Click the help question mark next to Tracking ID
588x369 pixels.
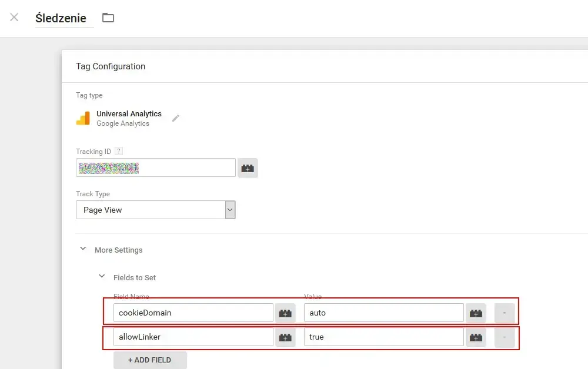click(x=119, y=151)
